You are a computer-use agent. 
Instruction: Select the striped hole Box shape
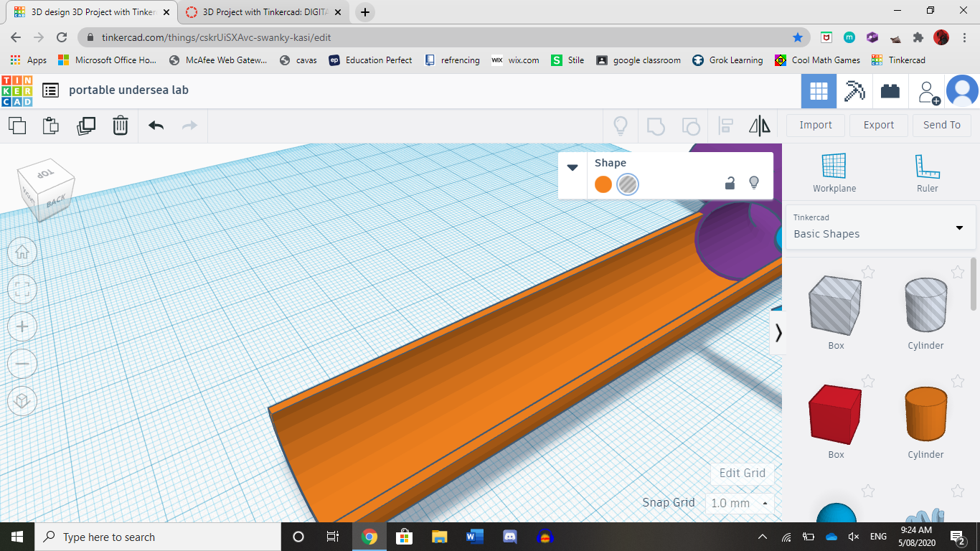click(835, 305)
